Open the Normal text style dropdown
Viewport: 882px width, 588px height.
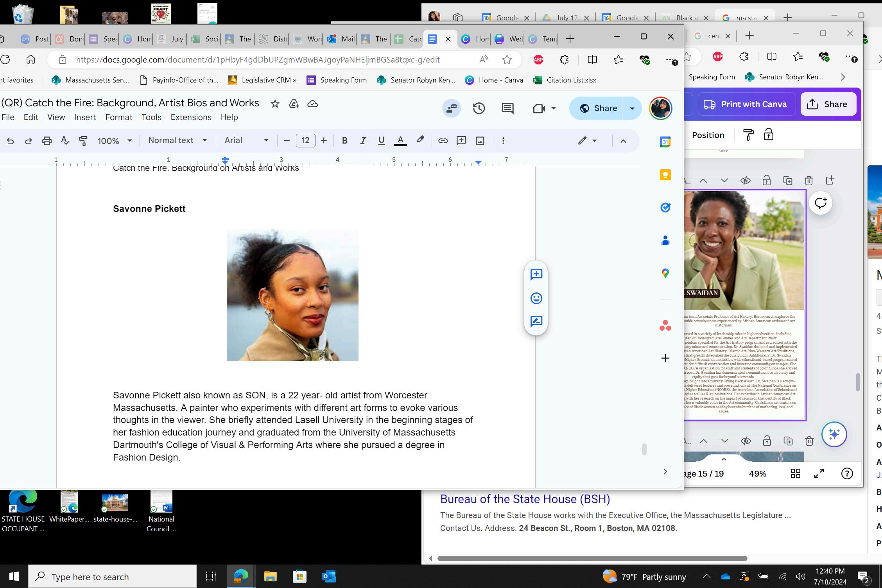(177, 140)
